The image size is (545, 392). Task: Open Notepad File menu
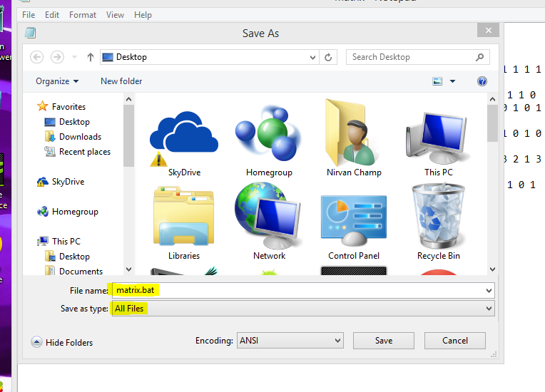coord(29,15)
